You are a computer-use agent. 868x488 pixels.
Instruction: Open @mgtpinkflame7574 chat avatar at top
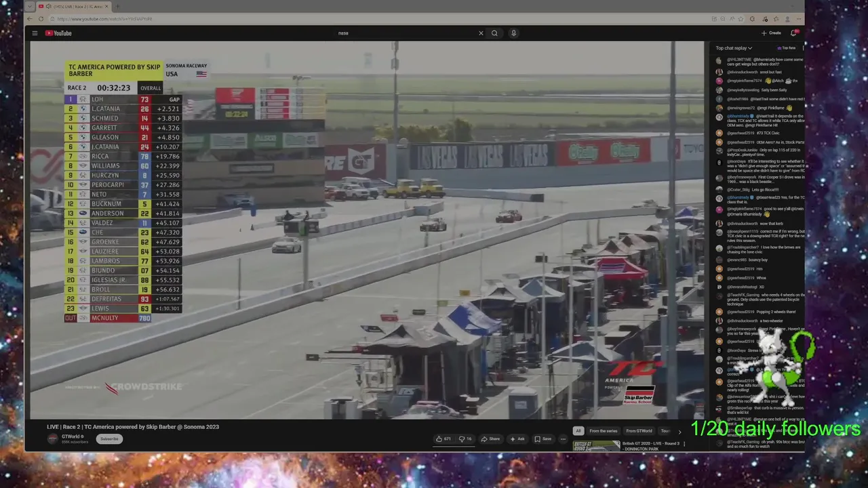719,81
